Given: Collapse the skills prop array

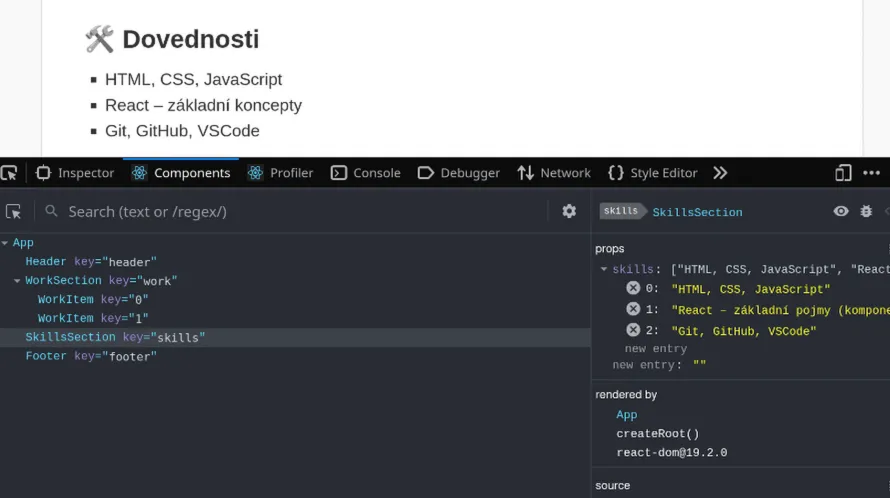Looking at the screenshot, I should tap(603, 270).
